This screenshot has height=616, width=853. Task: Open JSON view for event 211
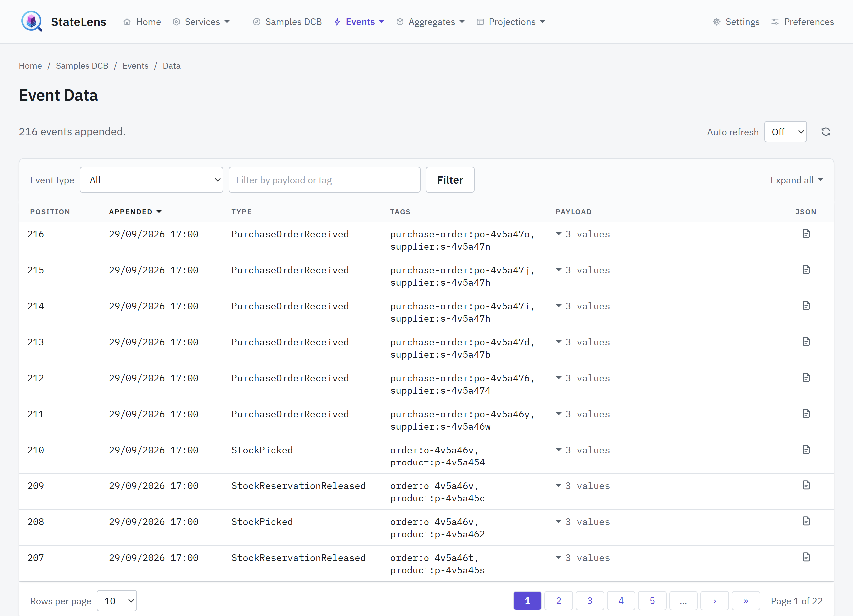coord(806,414)
